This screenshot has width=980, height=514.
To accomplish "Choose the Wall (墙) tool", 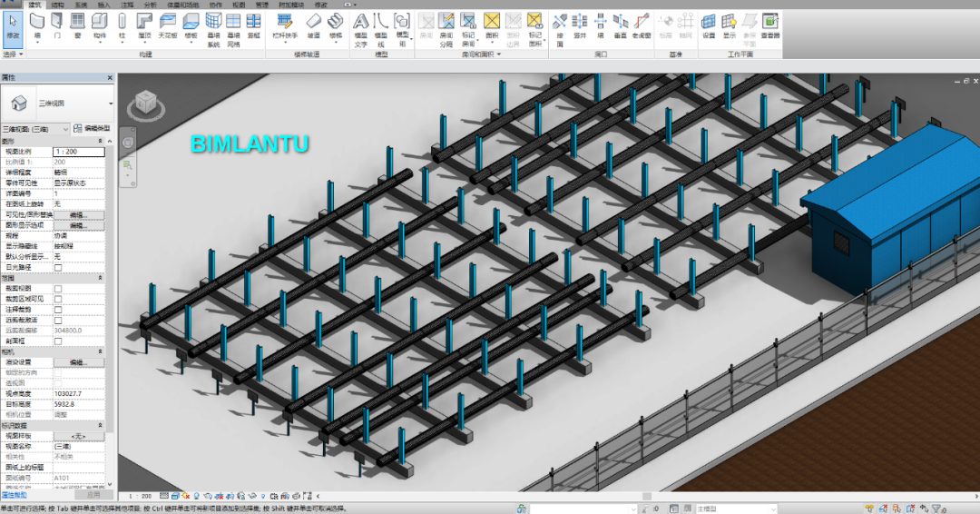I will click(x=37, y=27).
